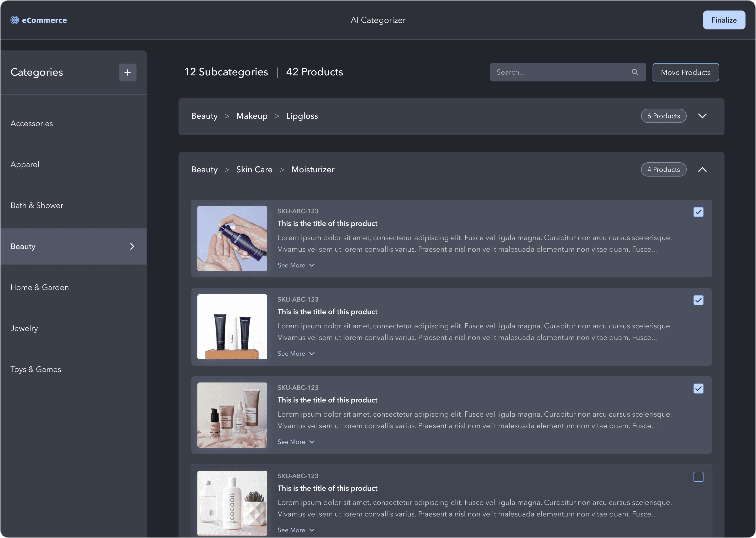The image size is (756, 538).
Task: Click the Finalize button
Action: coord(723,20)
